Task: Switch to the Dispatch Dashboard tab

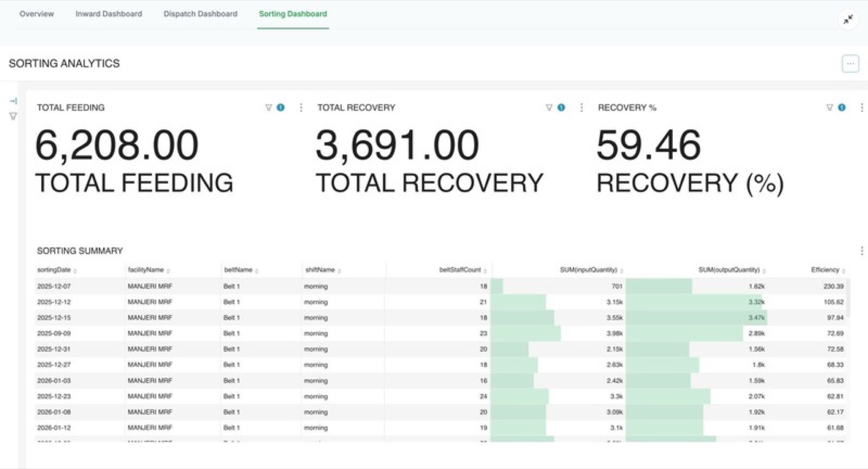Action: tap(200, 14)
